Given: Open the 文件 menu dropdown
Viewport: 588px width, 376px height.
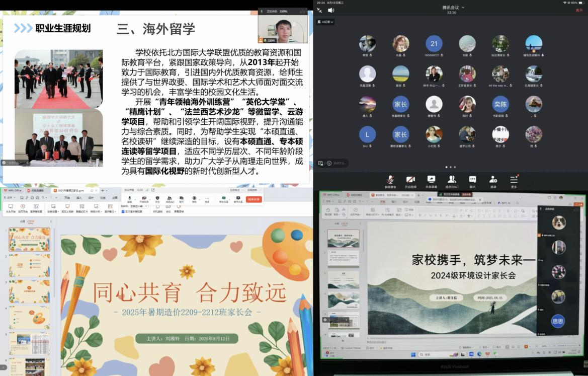Looking at the screenshot, I should tap(10, 198).
